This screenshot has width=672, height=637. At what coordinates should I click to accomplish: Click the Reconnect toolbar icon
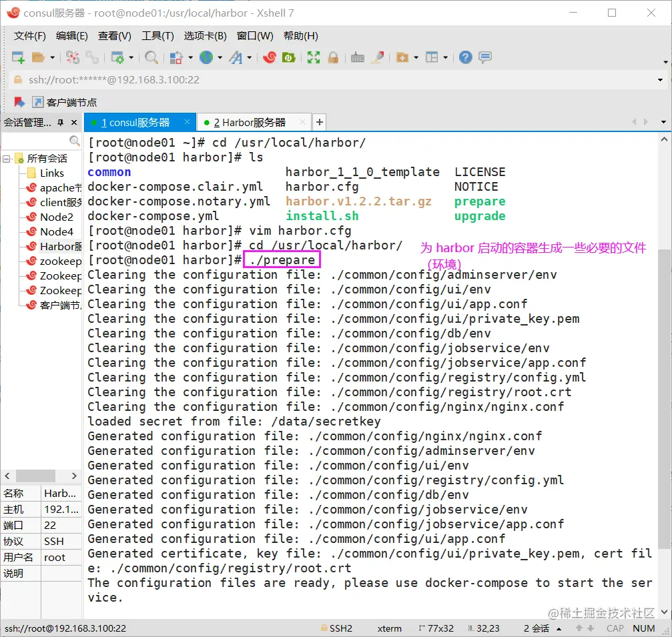tap(73, 57)
